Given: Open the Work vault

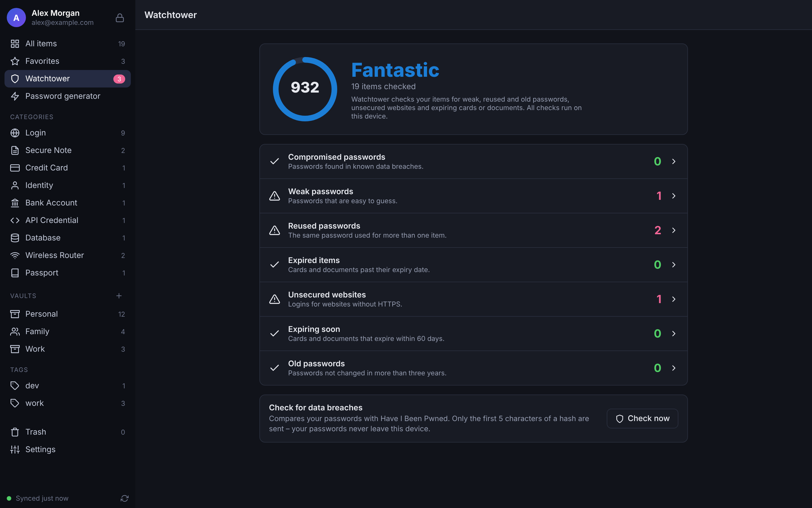Looking at the screenshot, I should pyautogui.click(x=67, y=349).
